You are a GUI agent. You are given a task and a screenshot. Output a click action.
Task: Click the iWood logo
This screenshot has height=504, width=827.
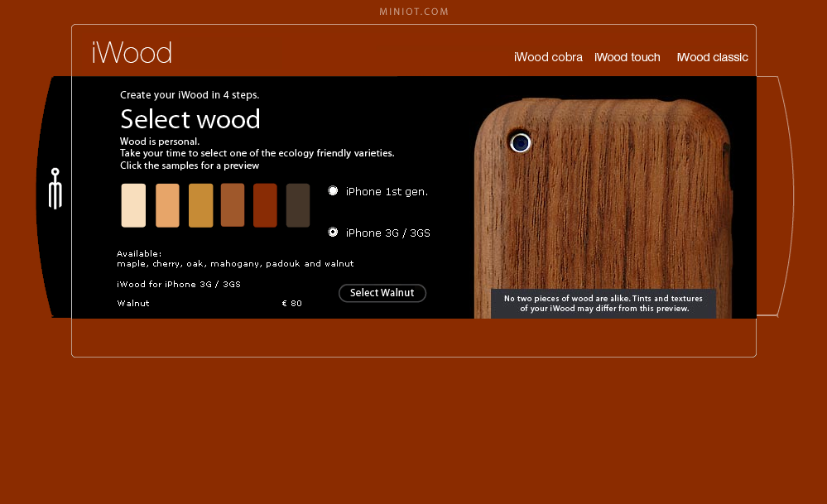(132, 53)
